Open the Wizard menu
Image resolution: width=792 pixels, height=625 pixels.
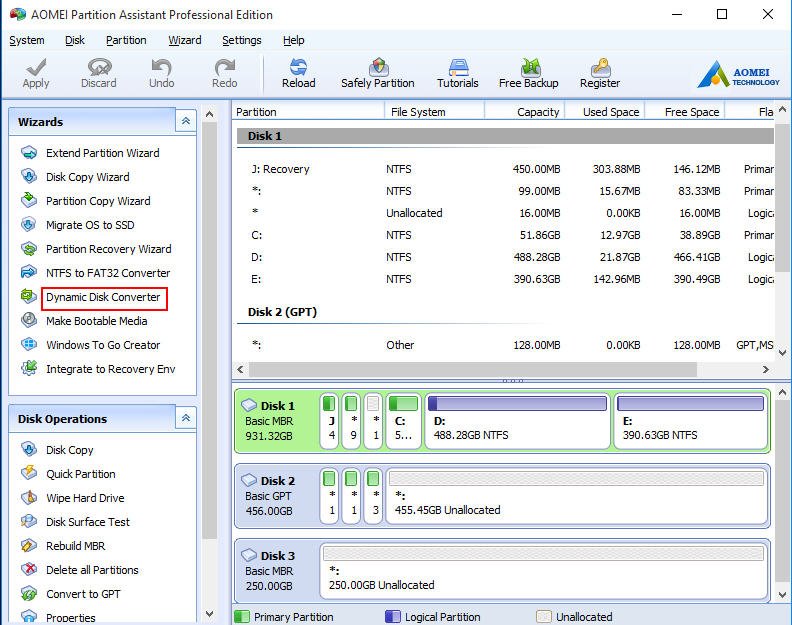(185, 40)
